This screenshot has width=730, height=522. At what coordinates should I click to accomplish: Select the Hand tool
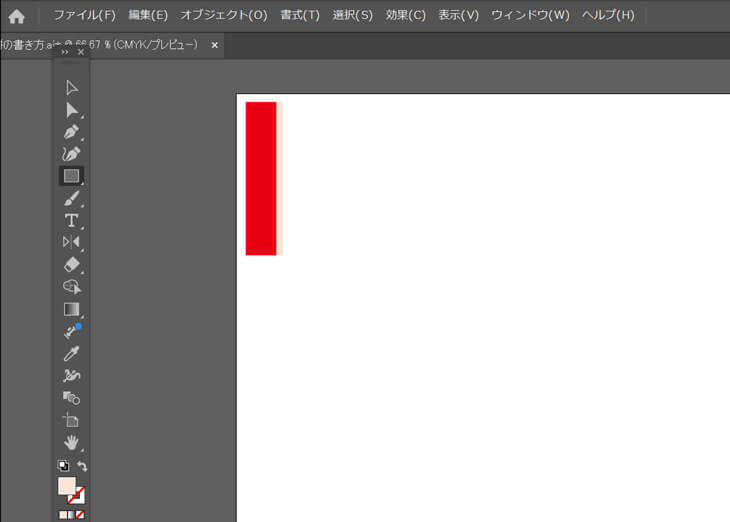71,442
